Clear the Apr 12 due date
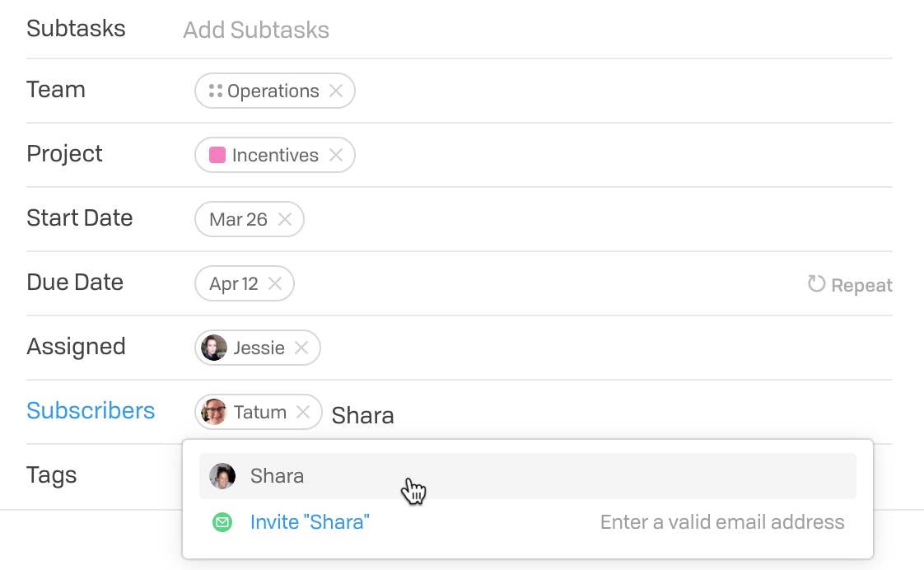 point(274,283)
